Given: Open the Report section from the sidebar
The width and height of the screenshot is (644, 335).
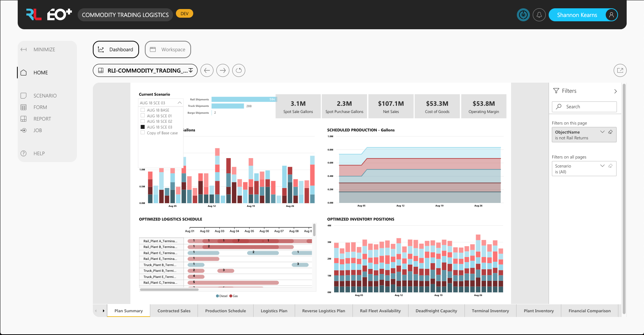Looking at the screenshot, I should (42, 118).
